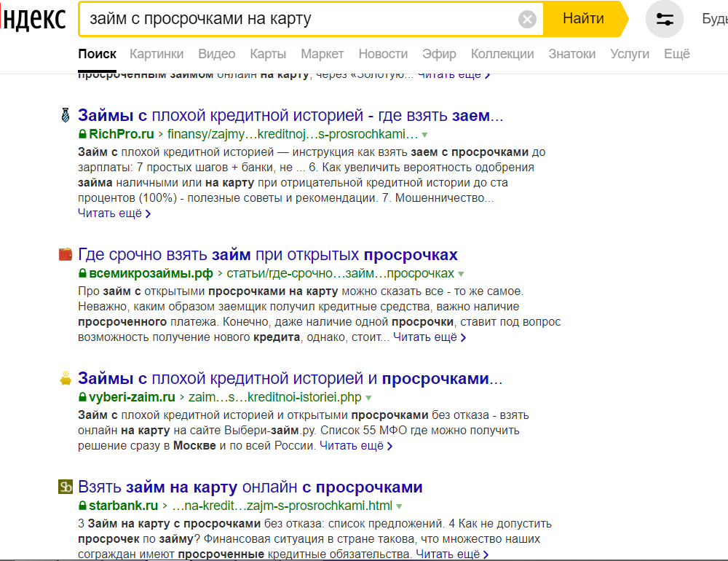The image size is (728, 561).
Task: Click the RichPro.ru tie favicon
Action: [66, 115]
